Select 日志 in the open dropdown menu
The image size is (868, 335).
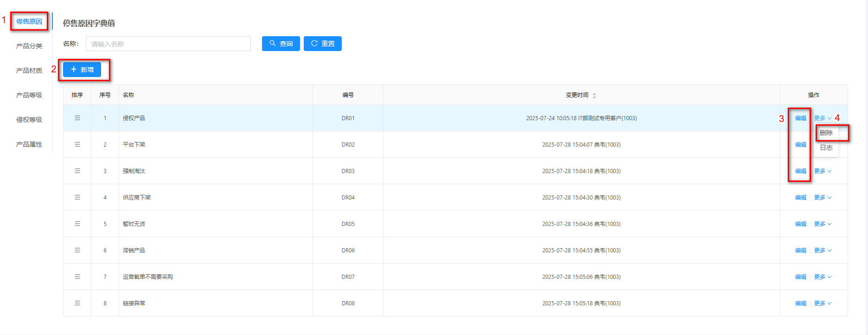point(826,148)
